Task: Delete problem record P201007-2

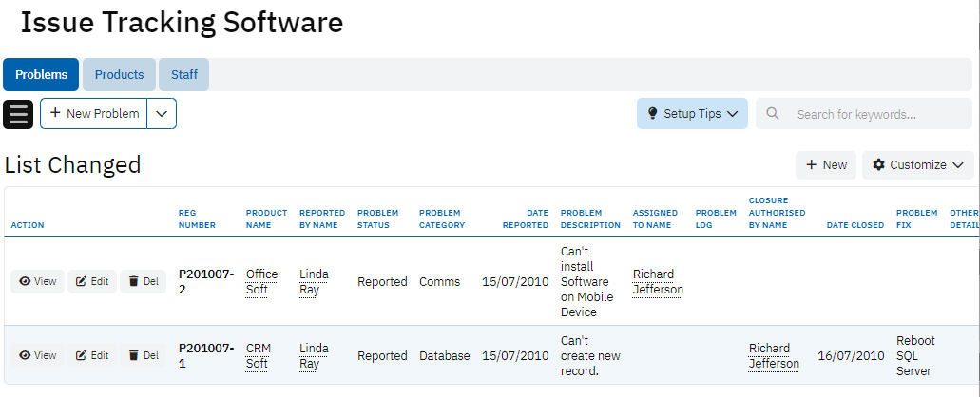Action: (x=144, y=281)
